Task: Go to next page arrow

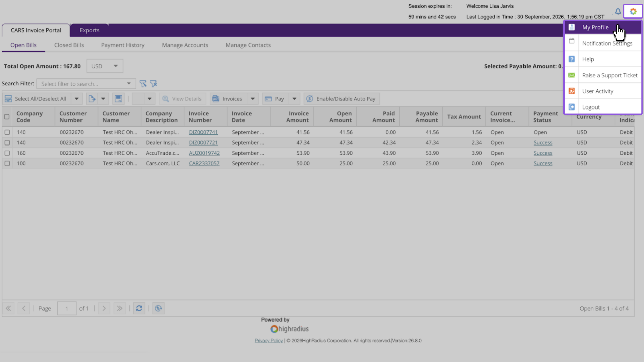Action: [x=104, y=308]
